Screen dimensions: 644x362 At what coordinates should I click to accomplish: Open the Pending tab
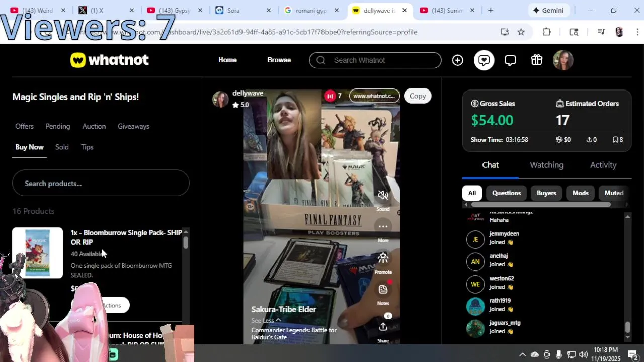coord(58,126)
